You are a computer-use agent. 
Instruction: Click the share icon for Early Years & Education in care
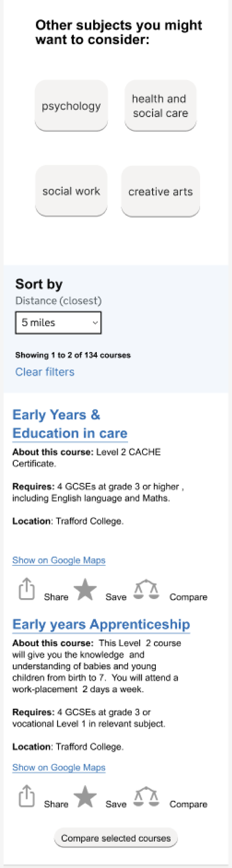point(27,589)
